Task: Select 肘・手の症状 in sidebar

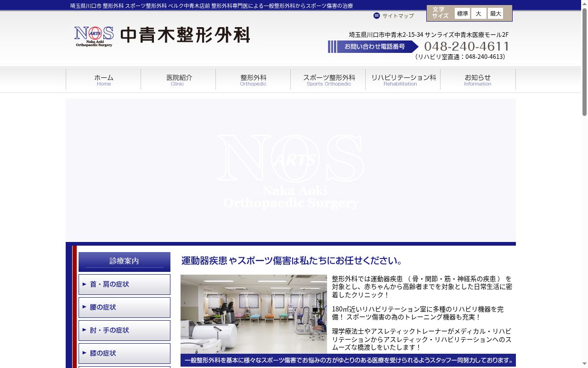Action: tap(124, 331)
